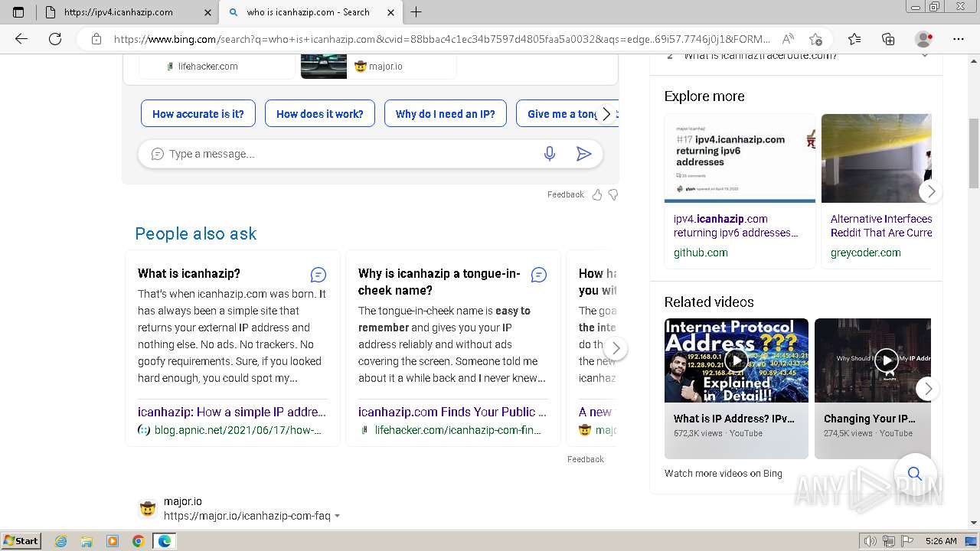Viewport: 980px width, 551px height.
Task: Open the Edge browser taskbar button
Action: tap(165, 541)
